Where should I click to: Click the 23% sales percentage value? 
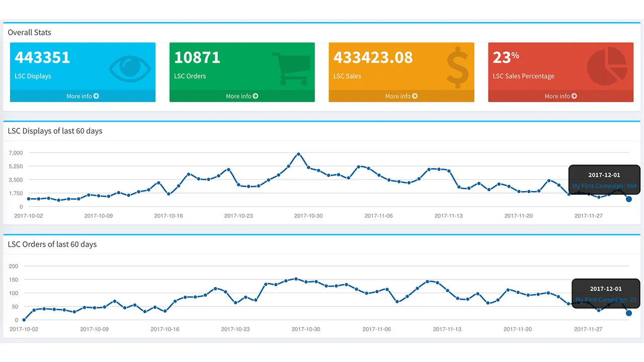(x=505, y=58)
